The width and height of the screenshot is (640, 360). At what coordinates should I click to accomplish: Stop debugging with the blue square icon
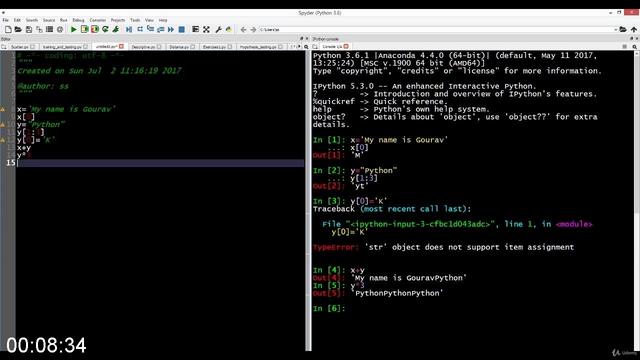click(x=182, y=29)
